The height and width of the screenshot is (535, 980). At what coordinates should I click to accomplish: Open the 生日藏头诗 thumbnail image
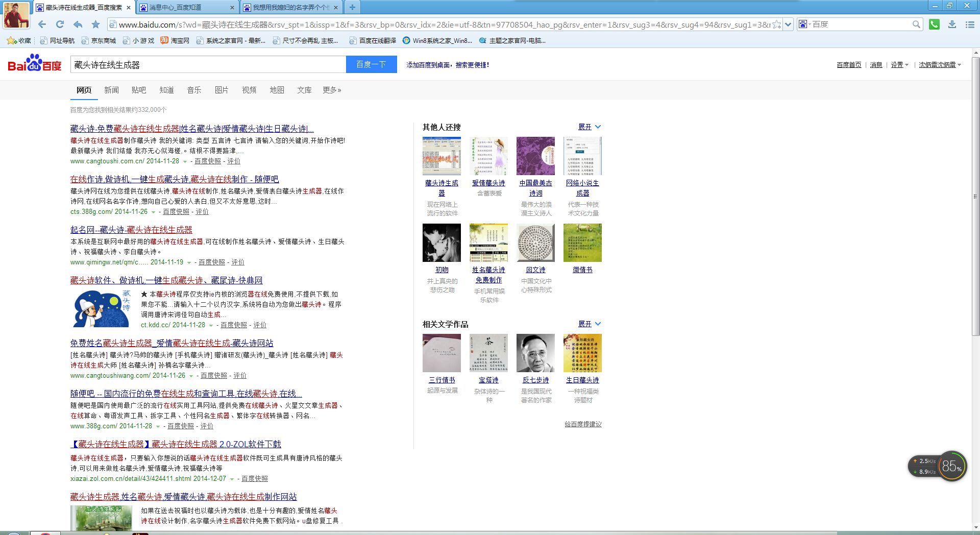tap(582, 353)
